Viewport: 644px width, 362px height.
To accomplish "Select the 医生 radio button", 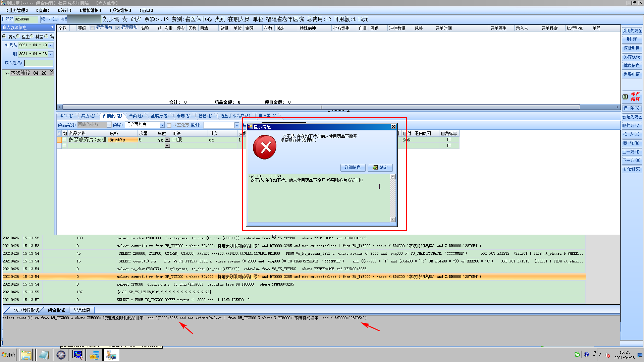I will [18, 36].
